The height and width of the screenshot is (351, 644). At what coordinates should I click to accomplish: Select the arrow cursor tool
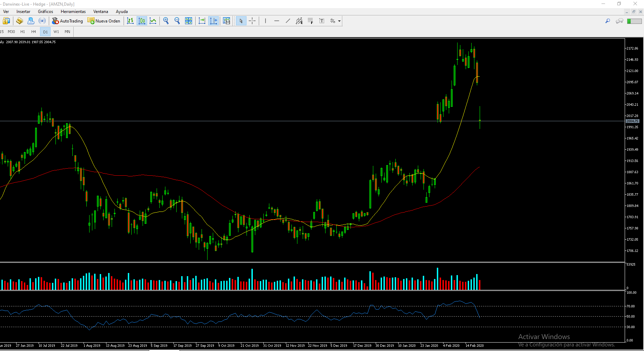click(241, 21)
